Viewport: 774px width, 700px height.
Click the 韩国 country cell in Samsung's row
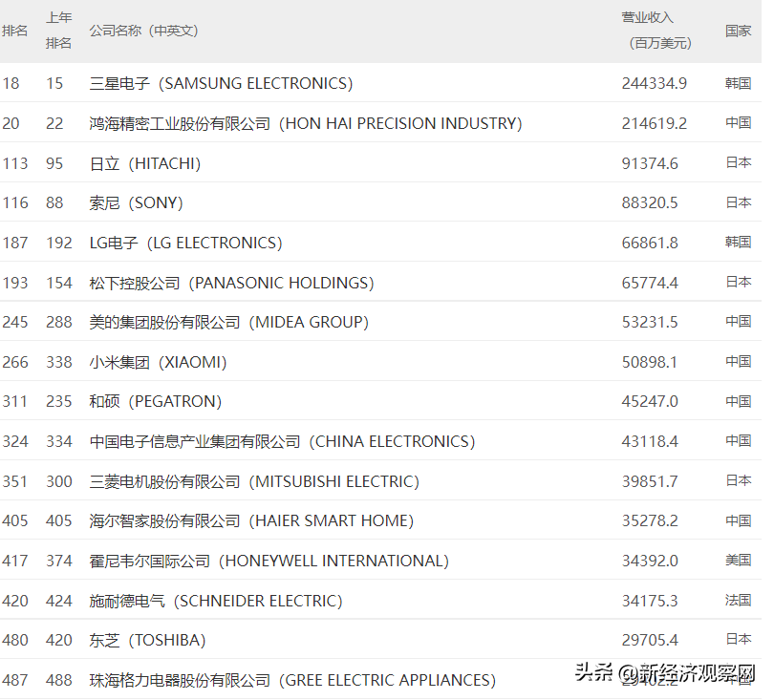(738, 83)
